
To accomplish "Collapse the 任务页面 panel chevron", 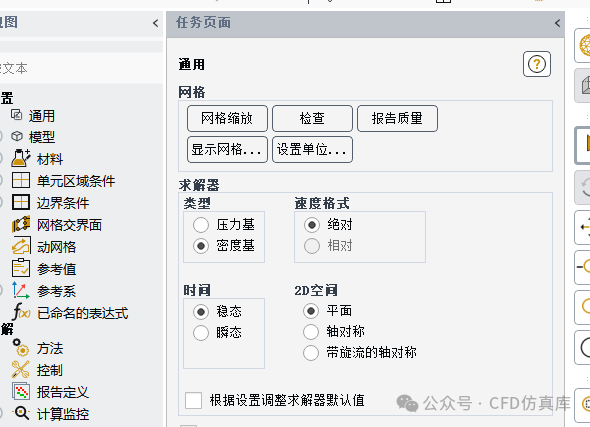I will 557,23.
